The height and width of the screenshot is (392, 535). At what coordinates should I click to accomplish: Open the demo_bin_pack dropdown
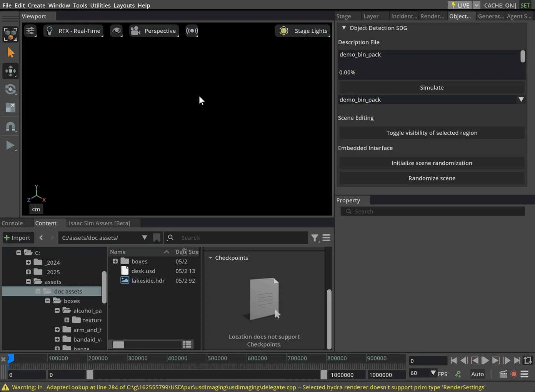(x=521, y=100)
